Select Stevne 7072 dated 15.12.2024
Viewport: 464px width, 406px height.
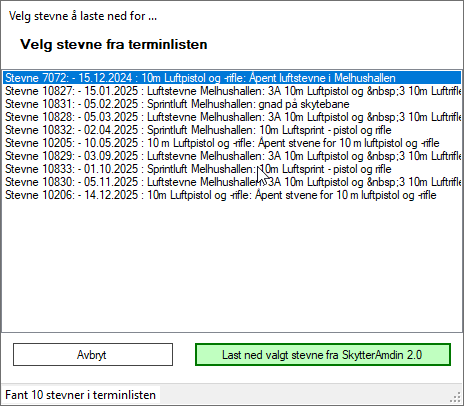(x=232, y=78)
